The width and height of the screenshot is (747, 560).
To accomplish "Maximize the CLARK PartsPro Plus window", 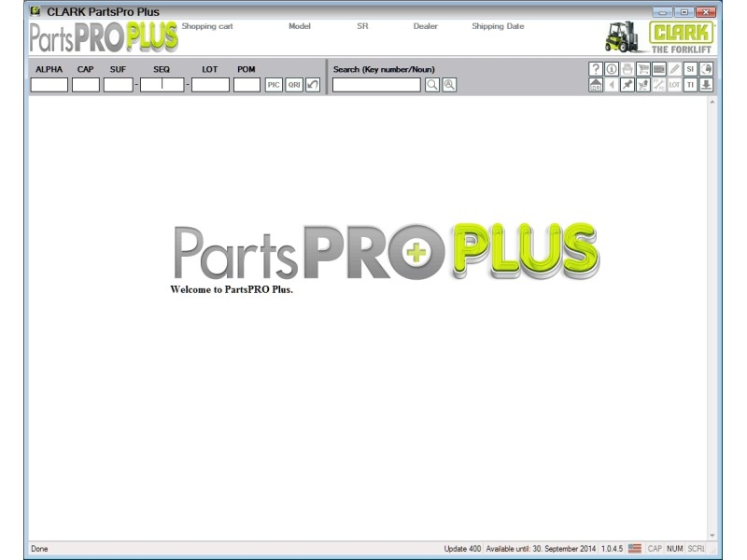I will [684, 12].
